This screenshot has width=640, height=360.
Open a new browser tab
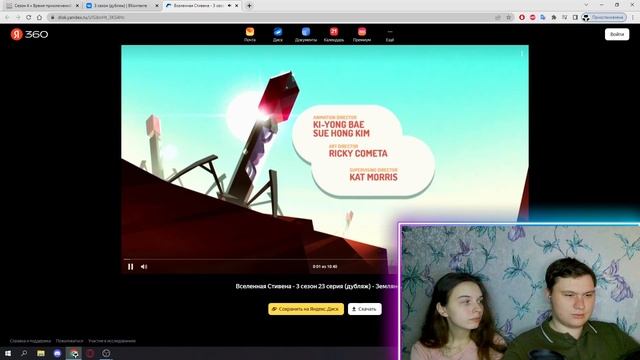[x=249, y=6]
